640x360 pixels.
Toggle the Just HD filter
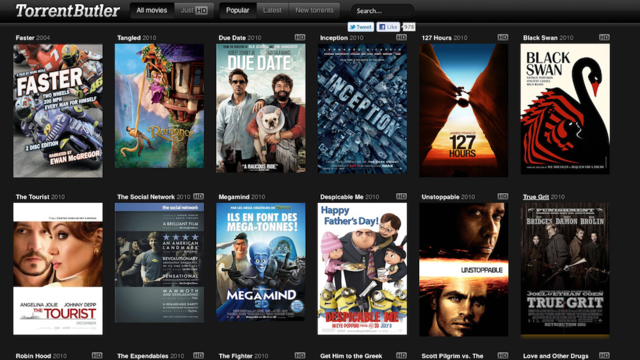194,11
